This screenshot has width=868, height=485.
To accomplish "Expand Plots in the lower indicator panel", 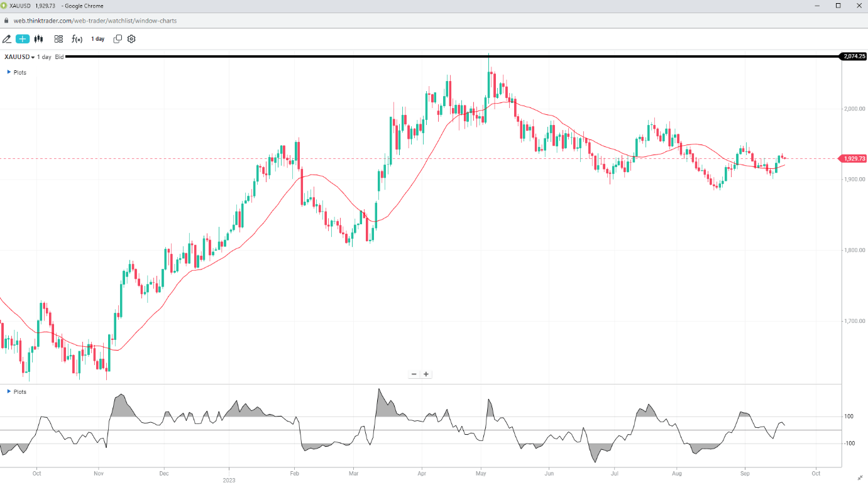I will [17, 391].
